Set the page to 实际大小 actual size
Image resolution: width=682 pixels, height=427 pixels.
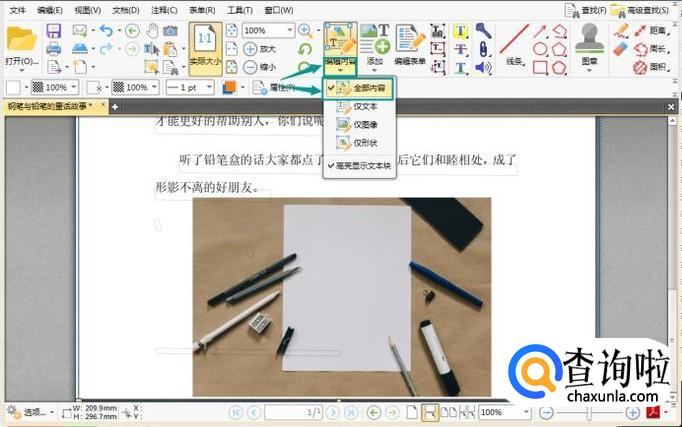(205, 47)
